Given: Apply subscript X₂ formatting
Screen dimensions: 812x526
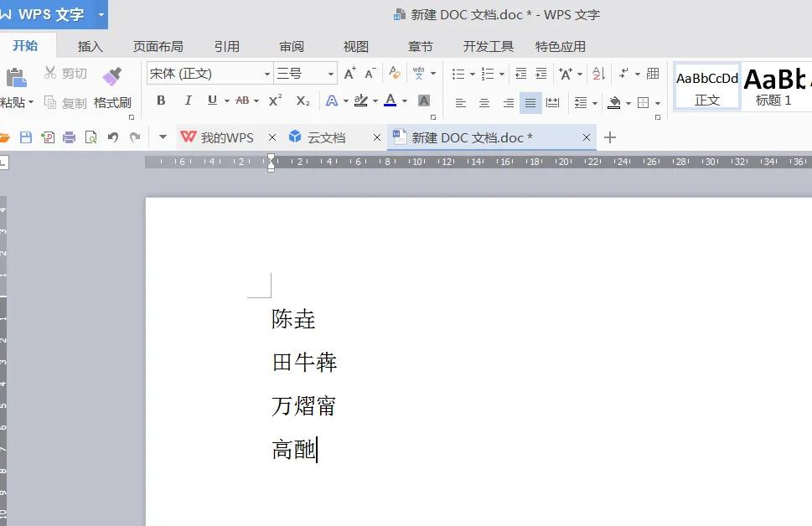Looking at the screenshot, I should pyautogui.click(x=303, y=101).
